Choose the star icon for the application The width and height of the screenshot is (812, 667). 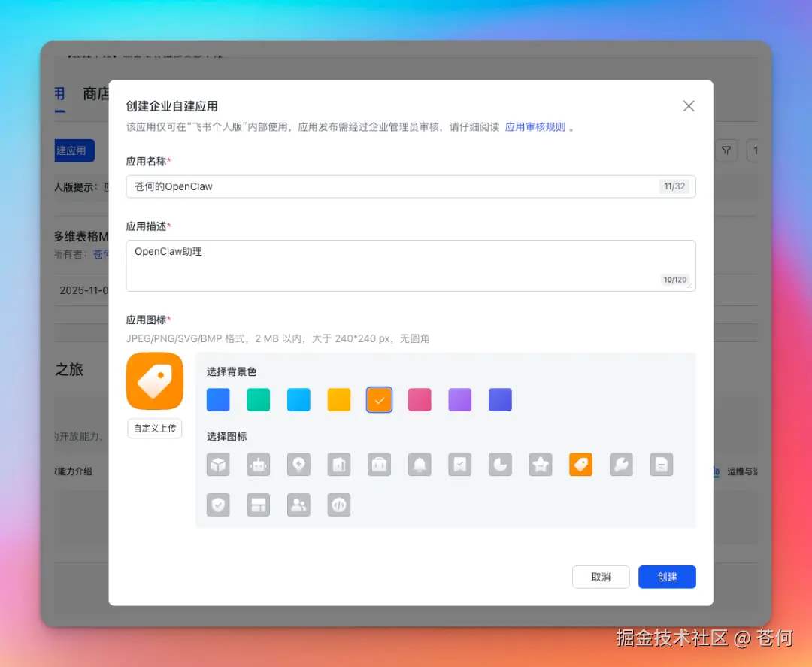tap(541, 465)
